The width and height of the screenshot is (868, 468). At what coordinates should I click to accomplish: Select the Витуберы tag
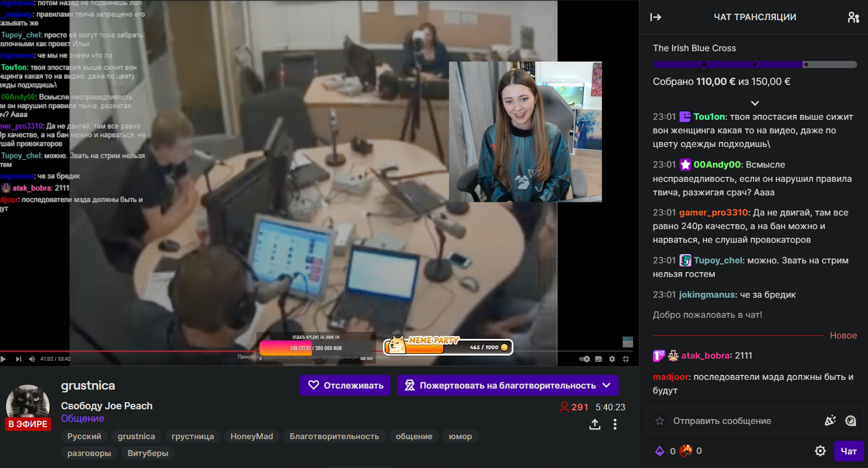[x=148, y=453]
